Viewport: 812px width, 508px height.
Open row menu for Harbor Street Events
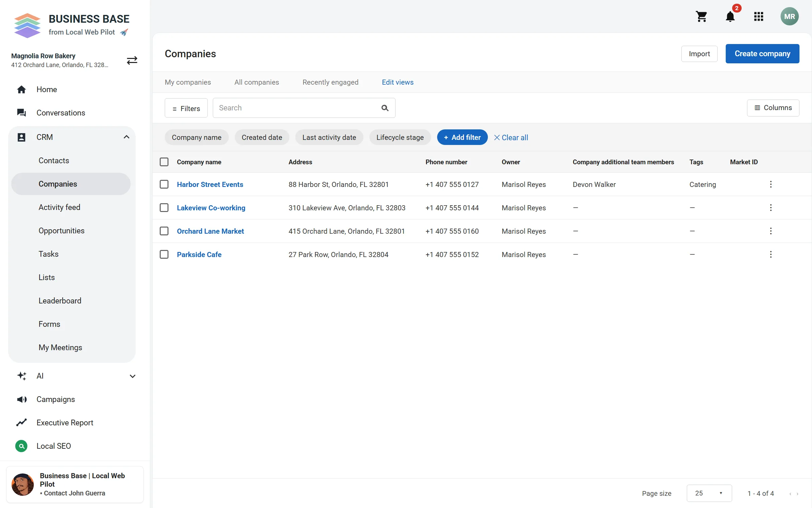pos(771,184)
